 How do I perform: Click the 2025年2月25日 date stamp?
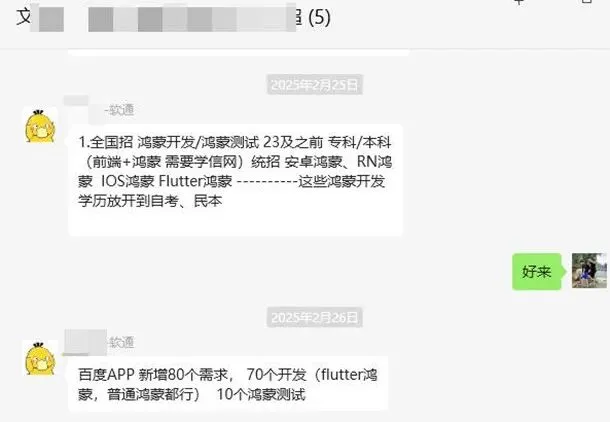click(x=314, y=84)
